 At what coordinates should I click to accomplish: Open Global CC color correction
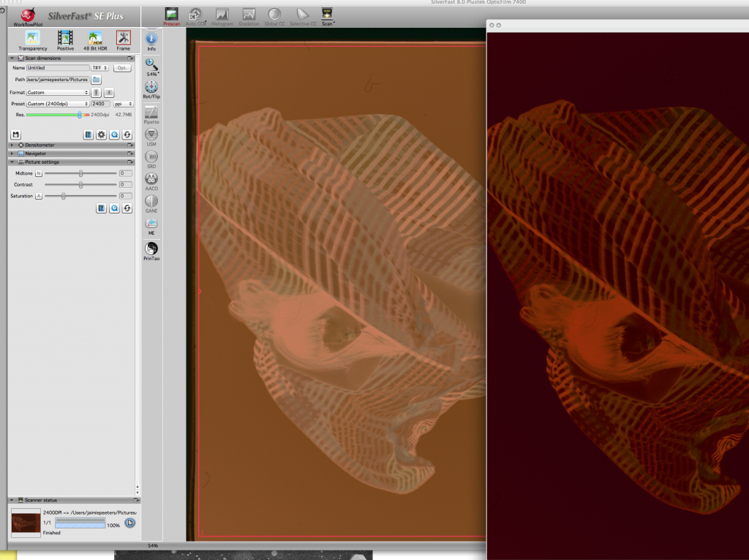[x=275, y=17]
